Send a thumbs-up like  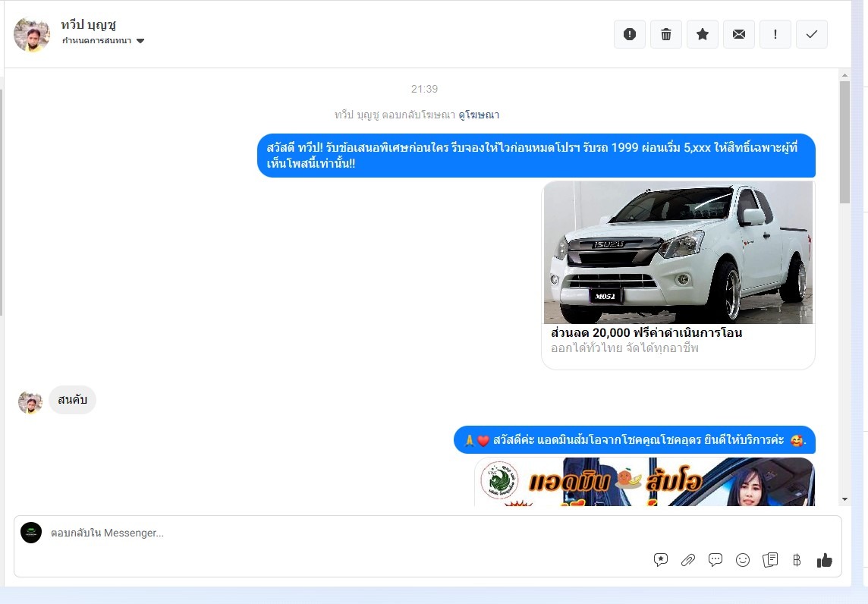tap(824, 560)
